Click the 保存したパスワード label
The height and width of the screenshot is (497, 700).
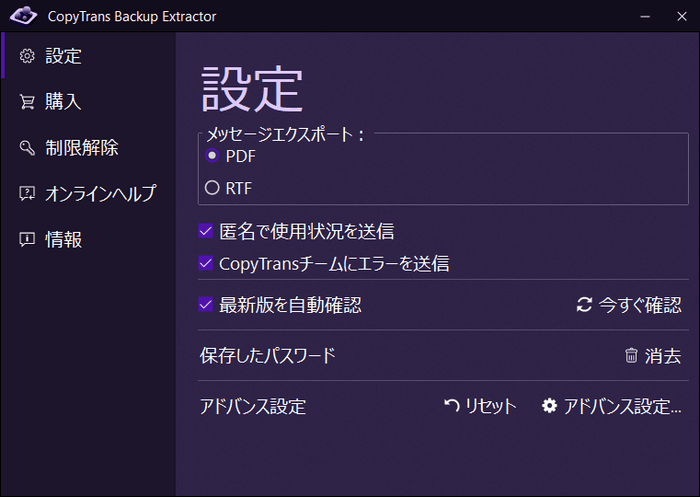point(267,356)
